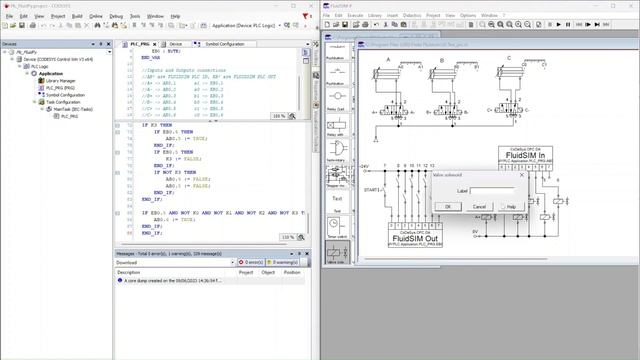This screenshot has height=360, width=640.
Task: Collapse the Task Configuration tree node
Action: [x=35, y=102]
